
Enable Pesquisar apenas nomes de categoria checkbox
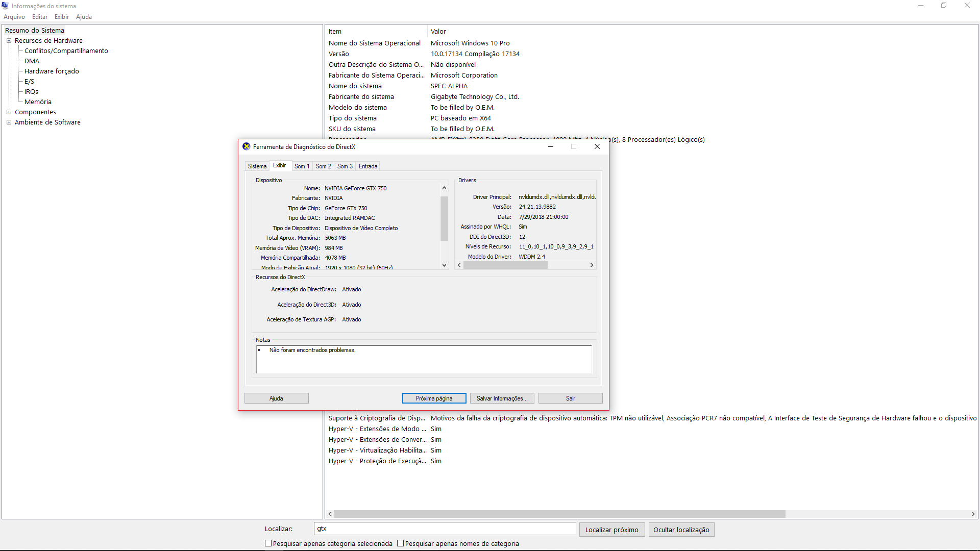[400, 543]
